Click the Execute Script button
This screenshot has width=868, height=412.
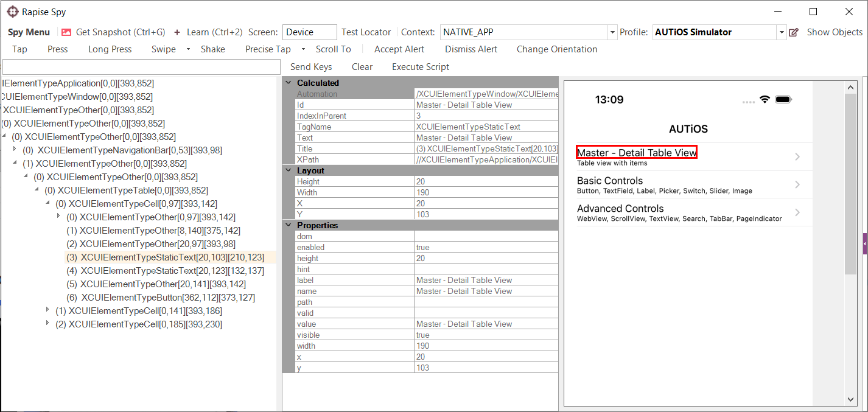click(420, 67)
